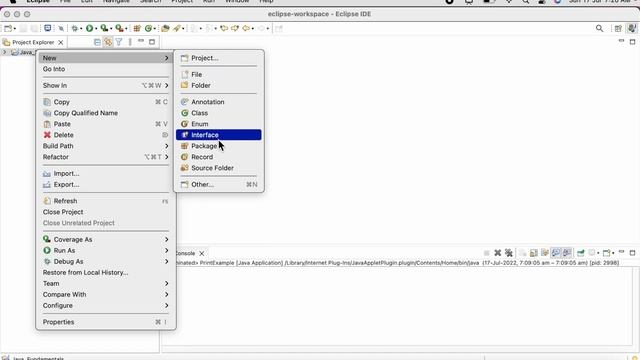The height and width of the screenshot is (360, 640).
Task: Click the Last Edit Location toolbar icon
Action: point(224,28)
